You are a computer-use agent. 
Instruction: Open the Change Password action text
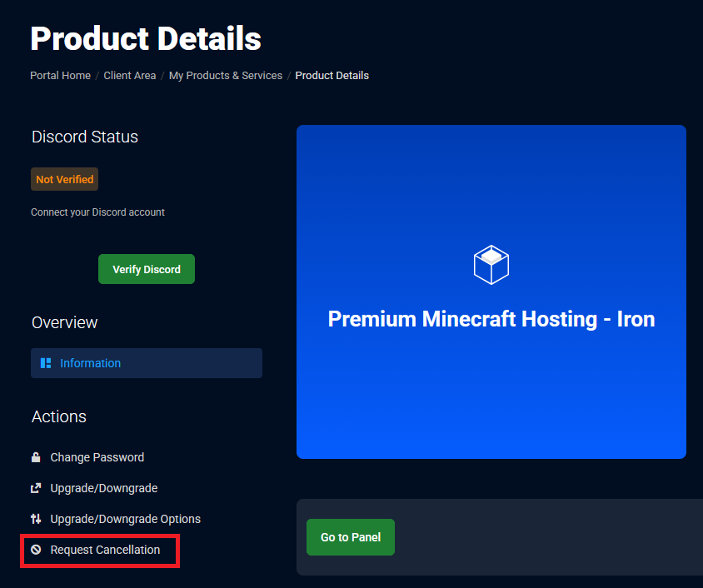[97, 457]
